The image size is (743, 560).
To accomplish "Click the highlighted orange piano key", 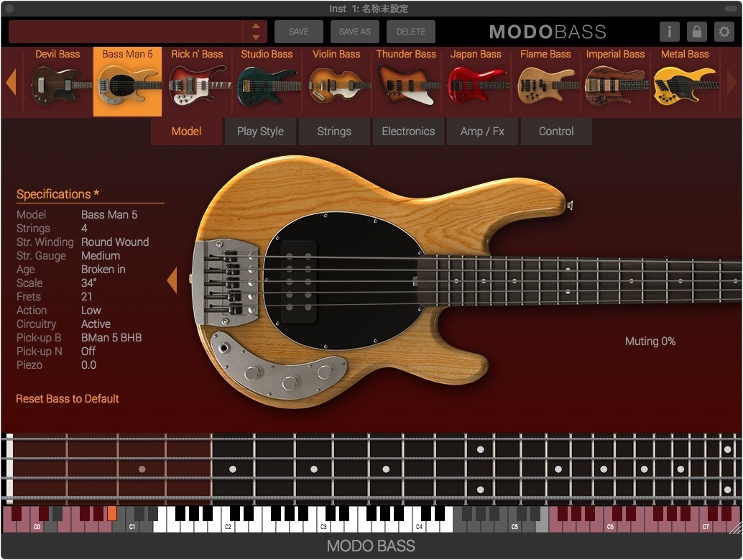I will coord(112,513).
